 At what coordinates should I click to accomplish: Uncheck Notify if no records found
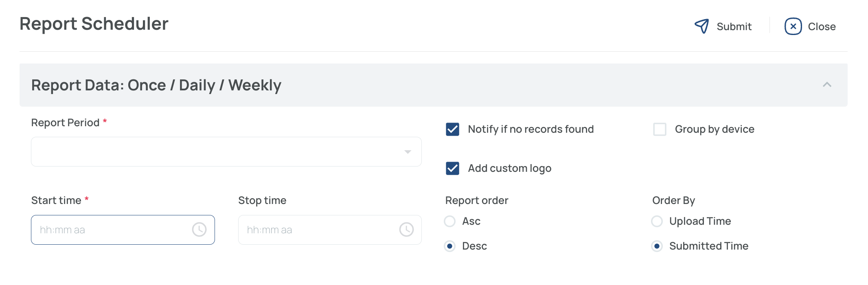452,129
